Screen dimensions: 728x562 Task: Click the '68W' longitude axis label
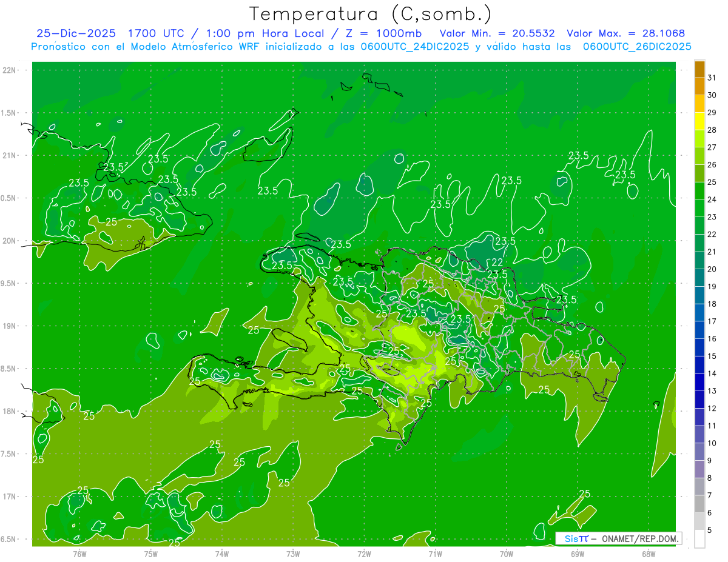tap(649, 554)
